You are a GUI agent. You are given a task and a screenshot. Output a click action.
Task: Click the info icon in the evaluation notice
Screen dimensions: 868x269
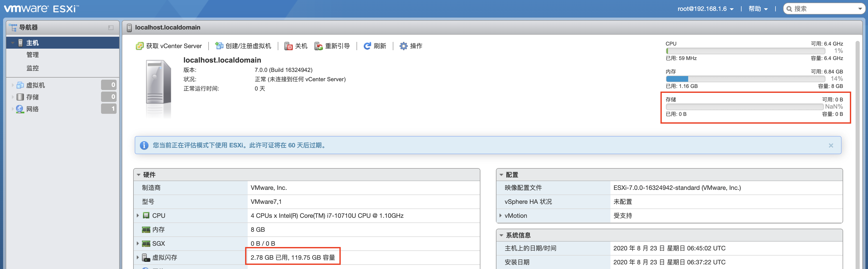(x=144, y=145)
